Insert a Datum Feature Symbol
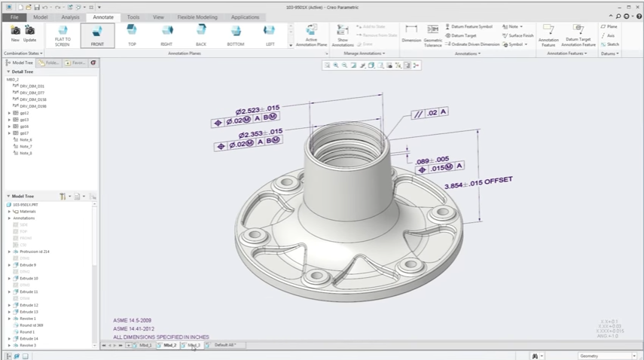Screen dimensions: 644x360 [469, 26]
